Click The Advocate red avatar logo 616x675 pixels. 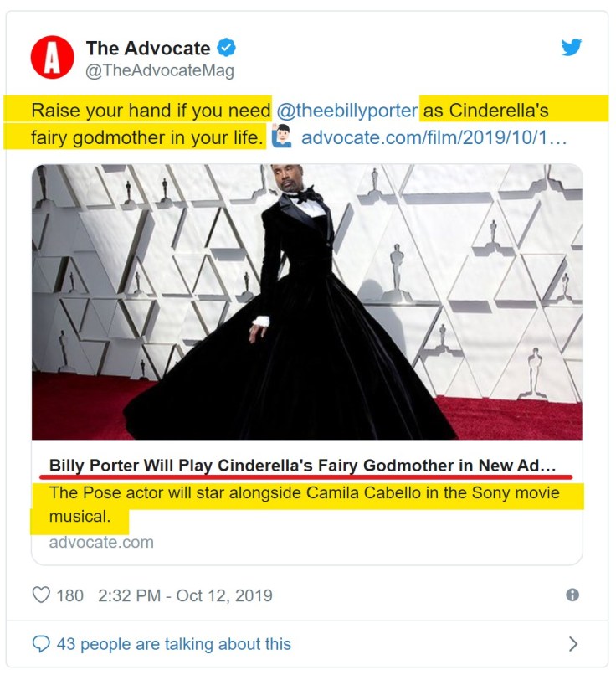click(52, 57)
